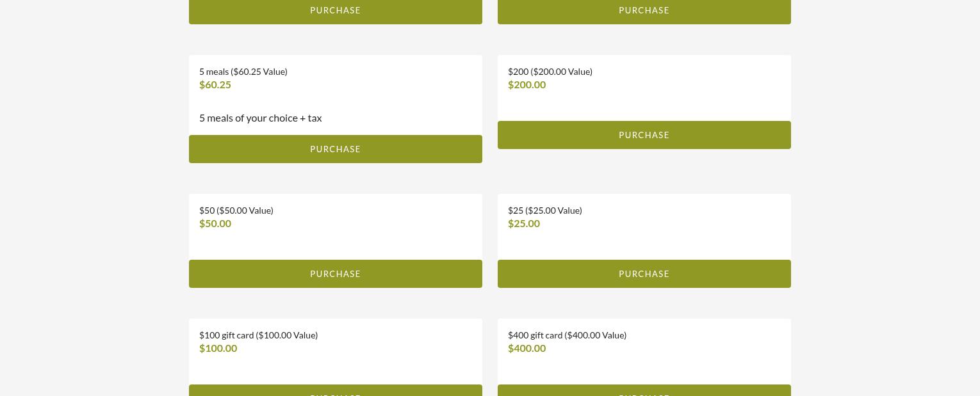Select the "$25 ($25.00 Value)" title
This screenshot has height=396, width=980.
tap(545, 210)
